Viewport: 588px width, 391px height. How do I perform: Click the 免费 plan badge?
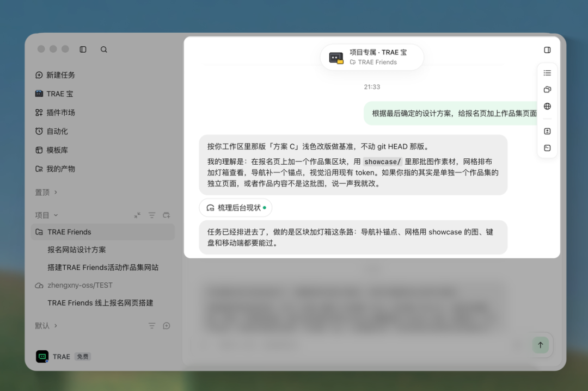[x=83, y=357]
